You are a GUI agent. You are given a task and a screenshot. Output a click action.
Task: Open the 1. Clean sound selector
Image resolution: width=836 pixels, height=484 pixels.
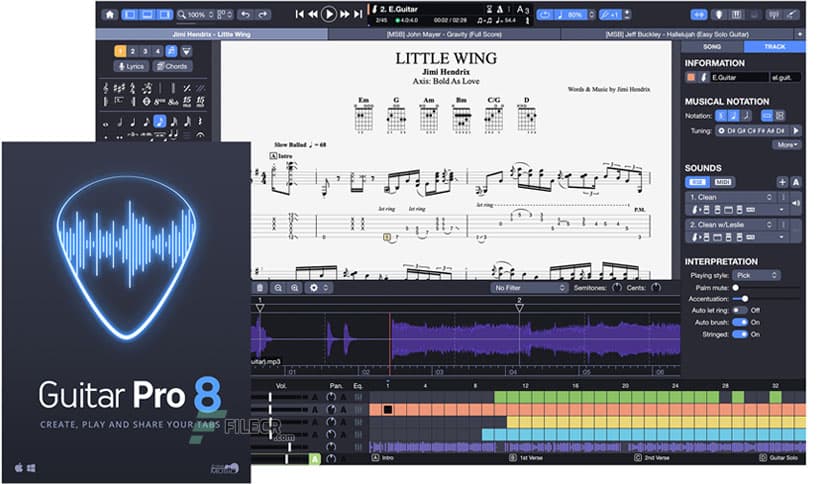[730, 197]
